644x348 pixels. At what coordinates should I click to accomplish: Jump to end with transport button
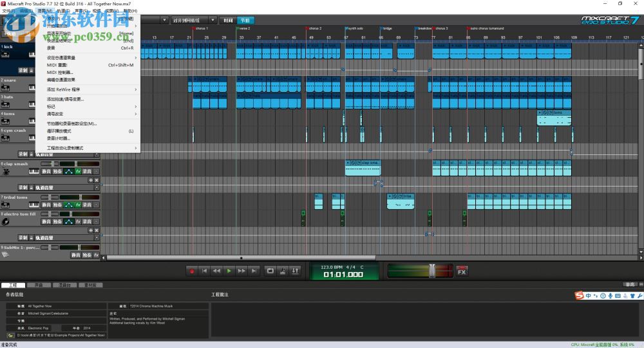pos(254,271)
